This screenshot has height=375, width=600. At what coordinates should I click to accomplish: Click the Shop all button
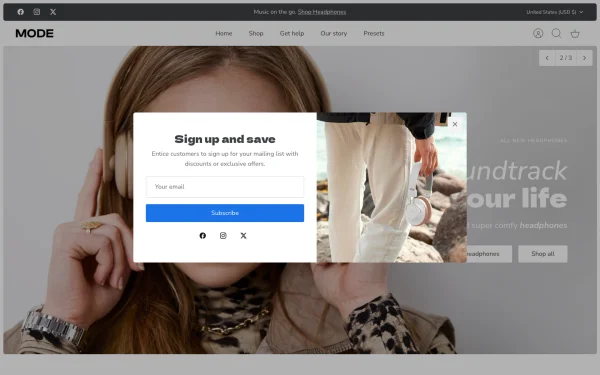(543, 254)
